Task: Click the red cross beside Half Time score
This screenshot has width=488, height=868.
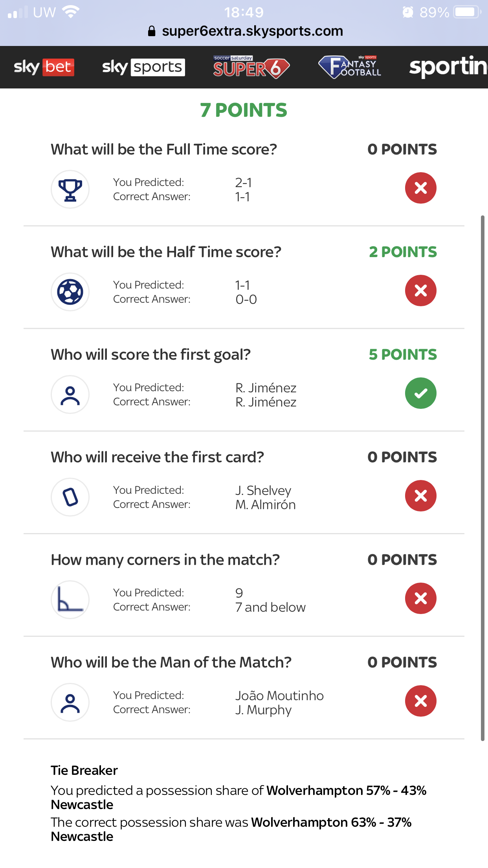Action: click(421, 291)
